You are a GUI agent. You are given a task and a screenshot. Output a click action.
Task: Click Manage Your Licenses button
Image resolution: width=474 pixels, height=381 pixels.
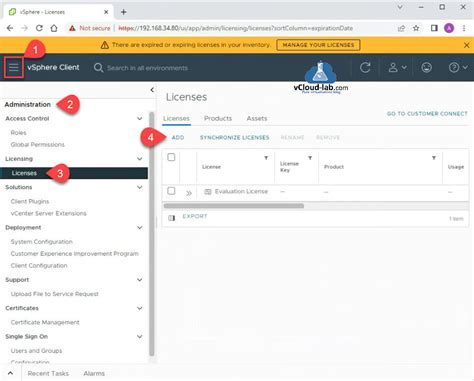[318, 45]
